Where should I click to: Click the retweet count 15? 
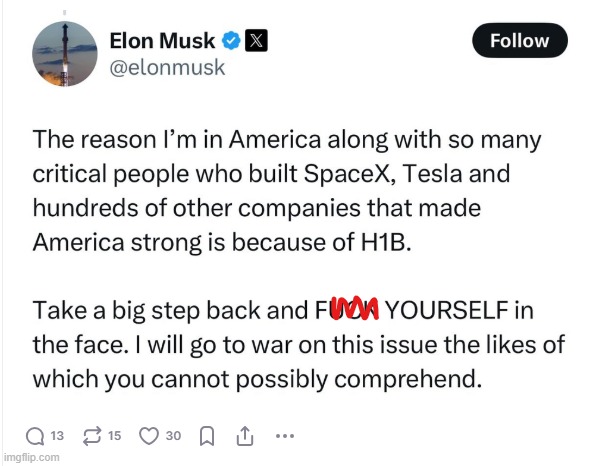(114, 437)
